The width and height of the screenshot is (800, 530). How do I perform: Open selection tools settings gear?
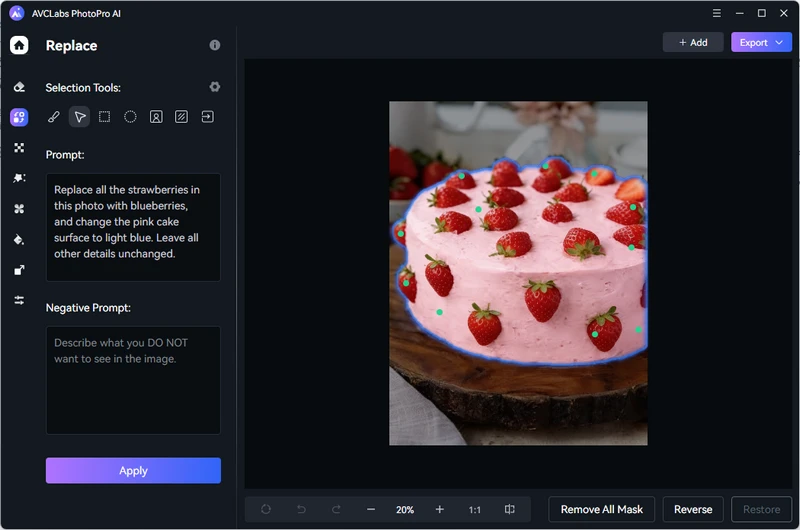(214, 87)
